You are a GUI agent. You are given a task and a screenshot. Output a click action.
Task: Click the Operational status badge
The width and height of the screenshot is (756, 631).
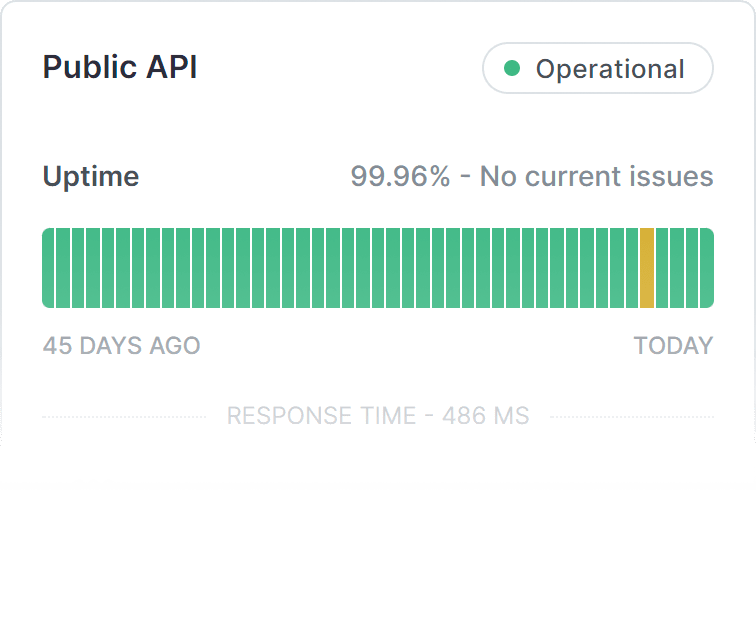597,69
